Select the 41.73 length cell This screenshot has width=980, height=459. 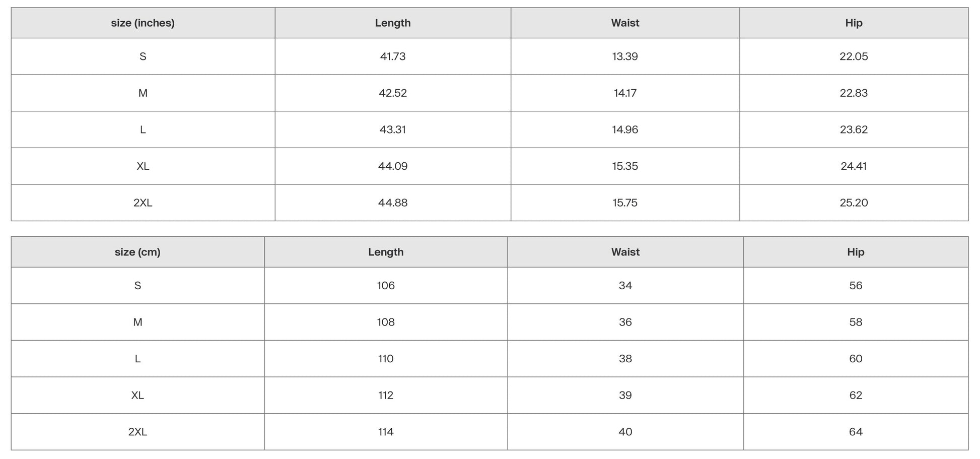393,56
